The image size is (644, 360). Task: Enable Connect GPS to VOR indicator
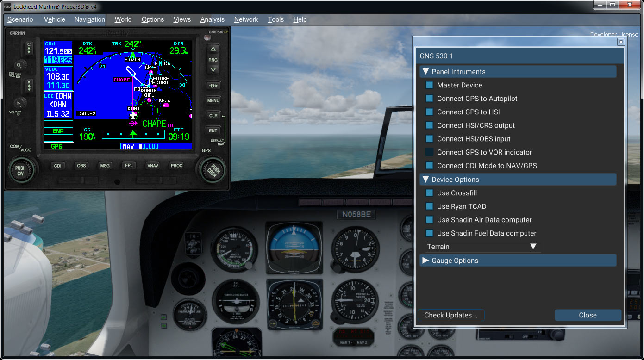point(429,152)
